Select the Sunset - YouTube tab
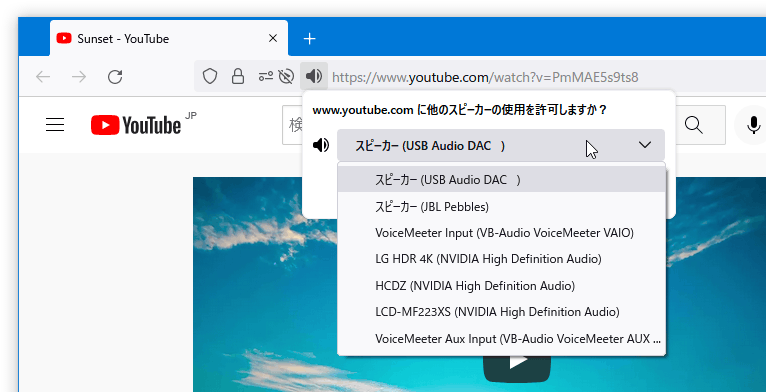Screen dimensions: 766x392 pos(169,39)
